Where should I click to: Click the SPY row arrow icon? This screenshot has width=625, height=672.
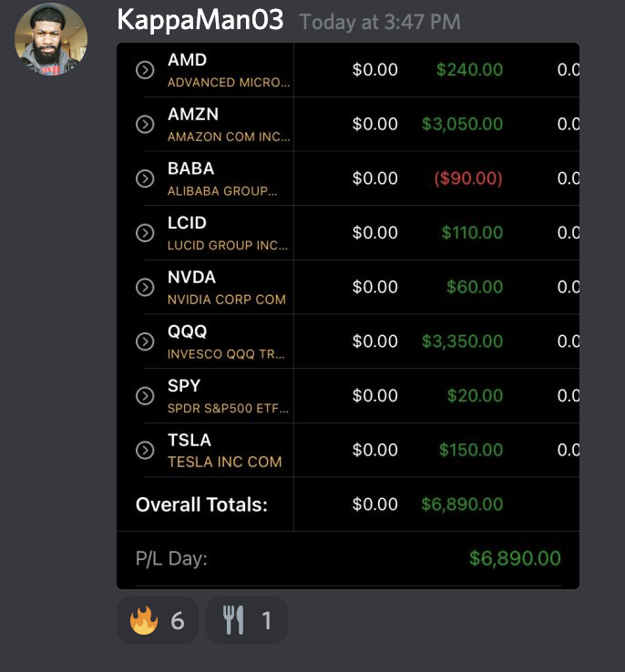point(145,395)
